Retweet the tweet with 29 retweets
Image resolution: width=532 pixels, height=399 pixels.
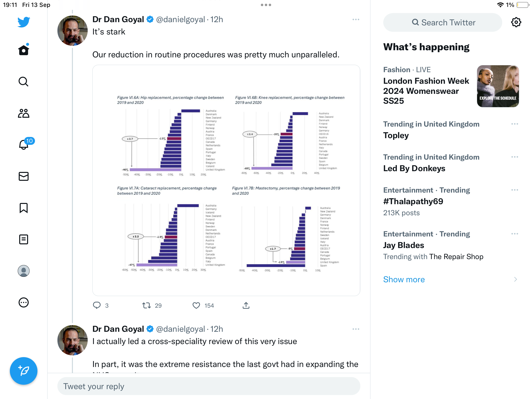pos(147,305)
